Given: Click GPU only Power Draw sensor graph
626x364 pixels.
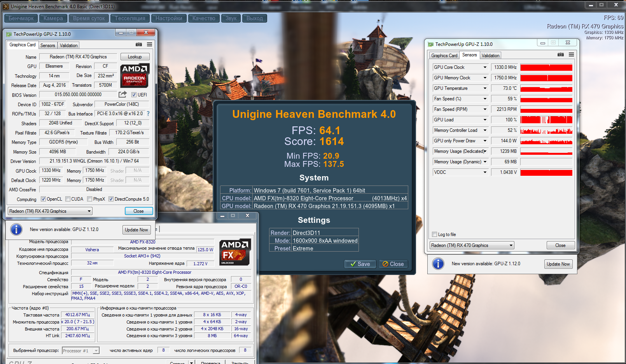Looking at the screenshot, I should click(x=546, y=141).
